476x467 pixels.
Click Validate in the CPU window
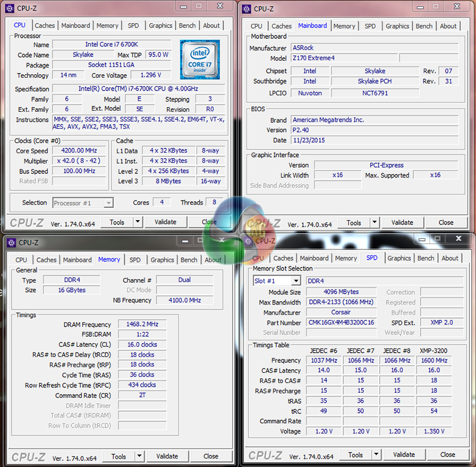[x=166, y=223]
